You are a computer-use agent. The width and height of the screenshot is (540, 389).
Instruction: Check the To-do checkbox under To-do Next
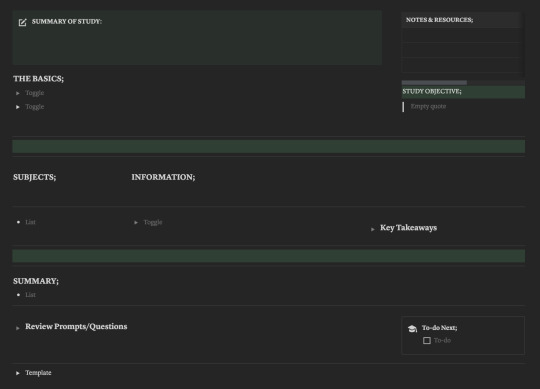pyautogui.click(x=427, y=340)
